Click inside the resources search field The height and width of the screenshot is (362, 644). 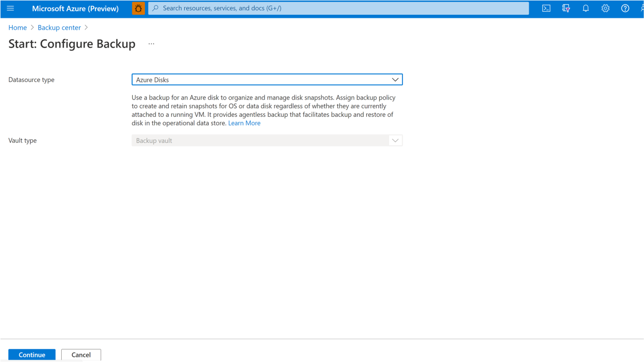pos(294,8)
